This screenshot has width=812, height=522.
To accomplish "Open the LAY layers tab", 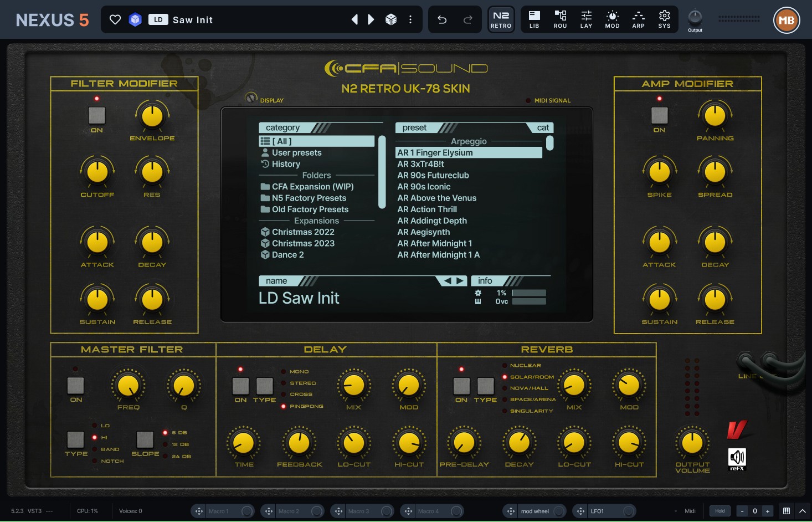I will point(586,19).
